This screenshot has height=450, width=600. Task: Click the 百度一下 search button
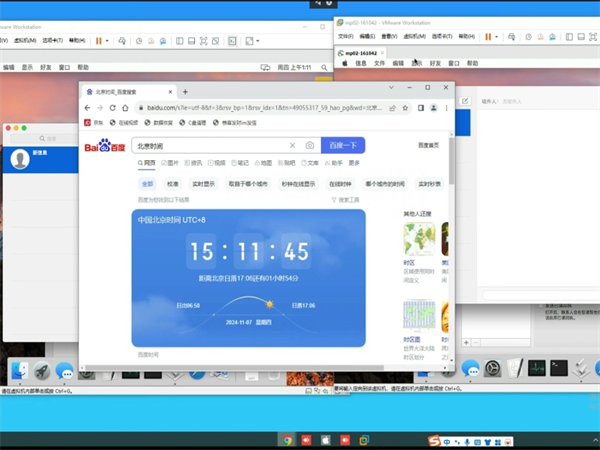point(342,146)
